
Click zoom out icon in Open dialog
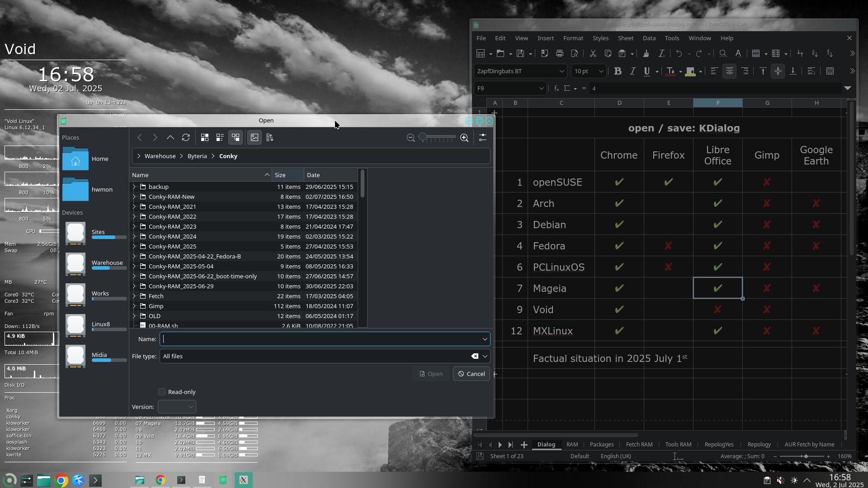click(x=410, y=138)
